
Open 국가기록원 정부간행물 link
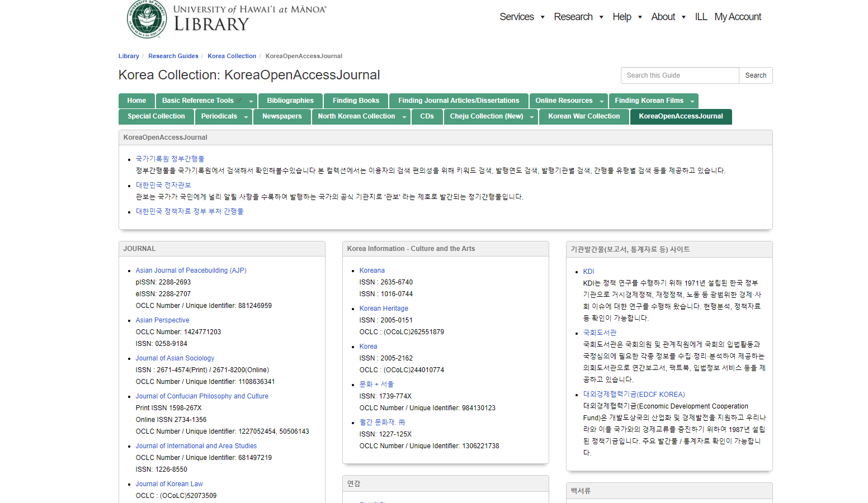coord(170,159)
